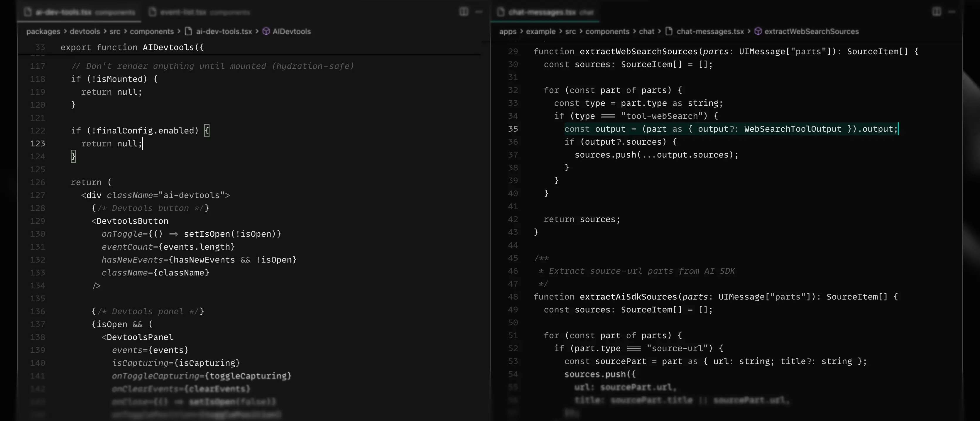Expand the chat folder breadcrumb
The image size is (980, 421).
click(646, 32)
